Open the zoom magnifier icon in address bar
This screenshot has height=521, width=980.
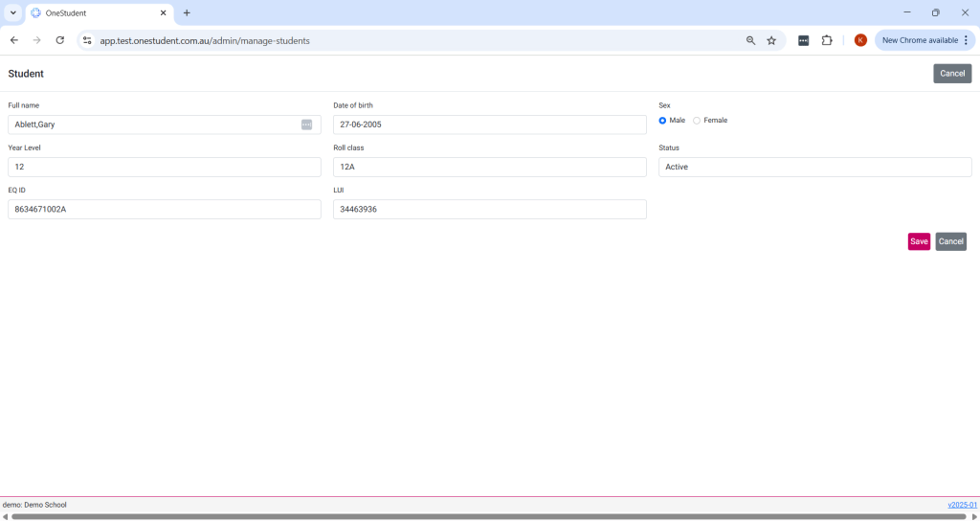[750, 40]
